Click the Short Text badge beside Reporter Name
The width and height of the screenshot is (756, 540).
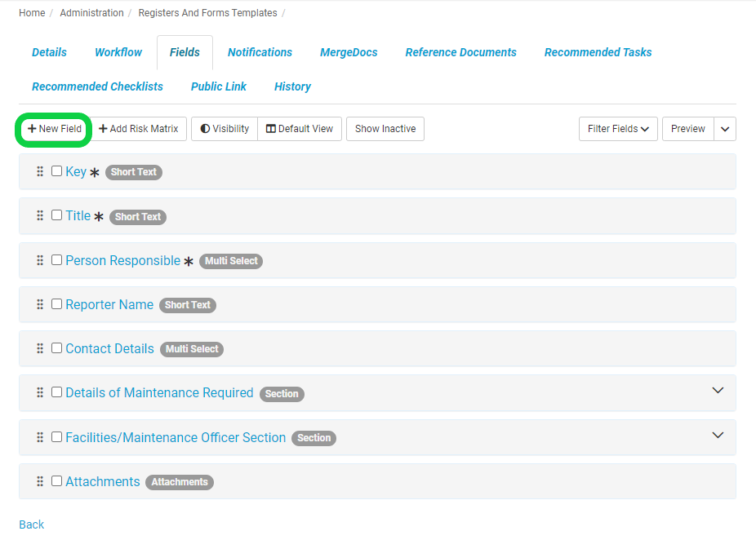[x=188, y=305]
